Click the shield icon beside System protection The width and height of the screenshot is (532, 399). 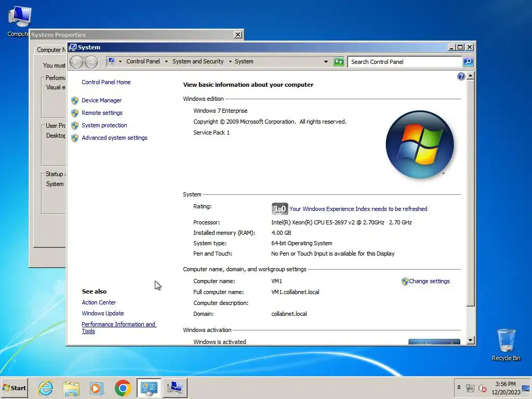pyautogui.click(x=75, y=126)
